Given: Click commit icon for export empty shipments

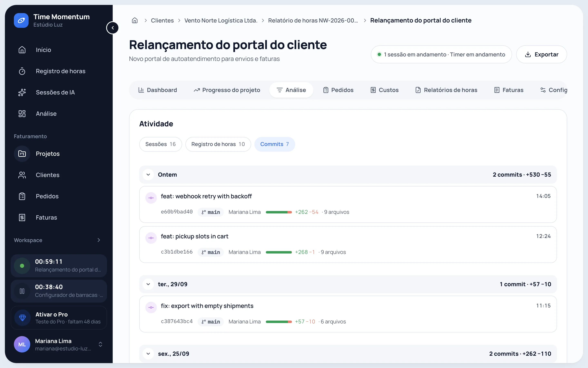Looking at the screenshot, I should (151, 307).
